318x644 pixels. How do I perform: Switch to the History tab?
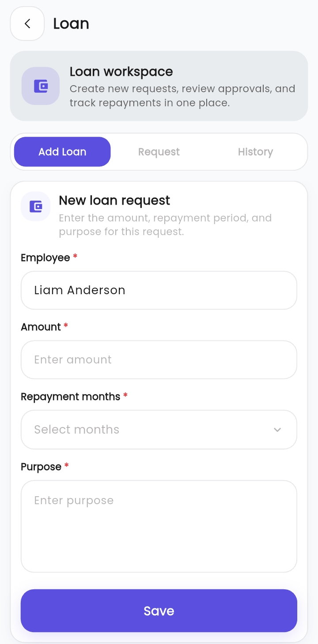255,152
